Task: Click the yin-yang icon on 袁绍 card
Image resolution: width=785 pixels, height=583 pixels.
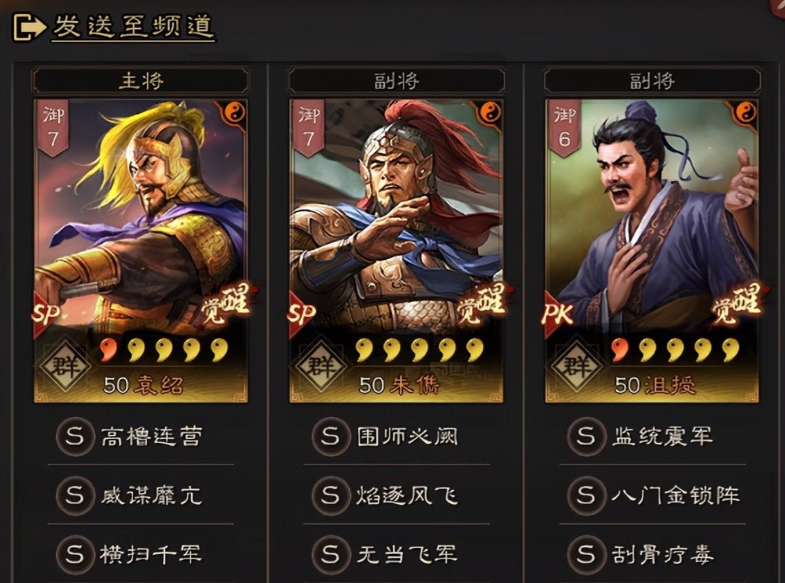Action: [233, 113]
